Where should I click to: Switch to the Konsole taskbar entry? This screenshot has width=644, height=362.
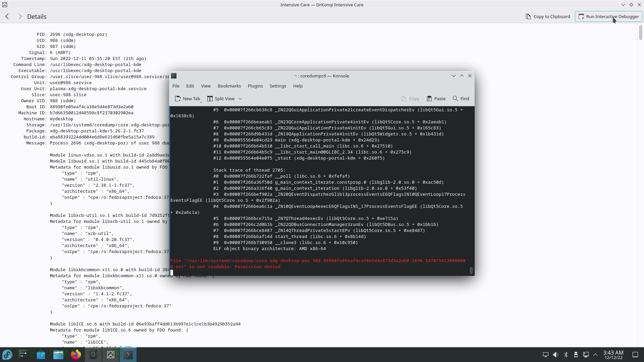tap(128, 355)
